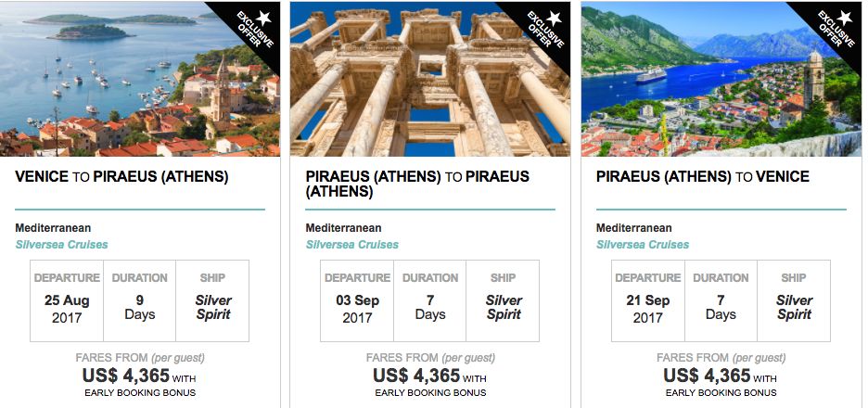
Task: Click Exclusive Offer star on the Ephesus ruins card
Action: point(555,19)
